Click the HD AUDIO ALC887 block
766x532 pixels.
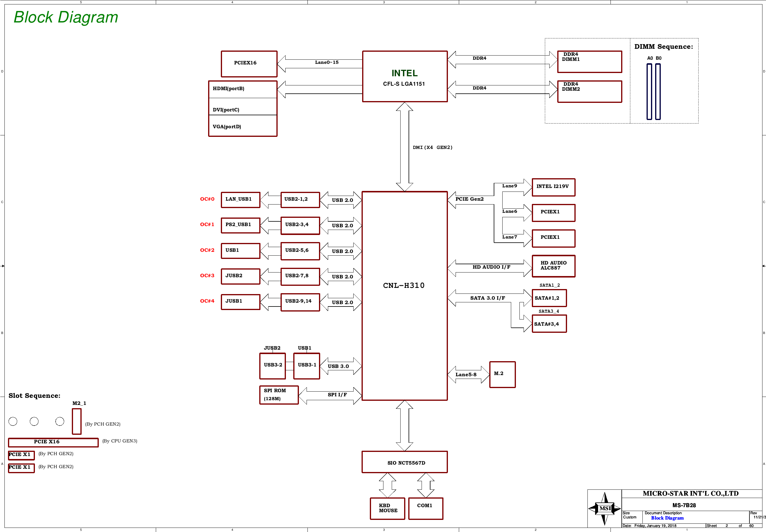tap(553, 266)
